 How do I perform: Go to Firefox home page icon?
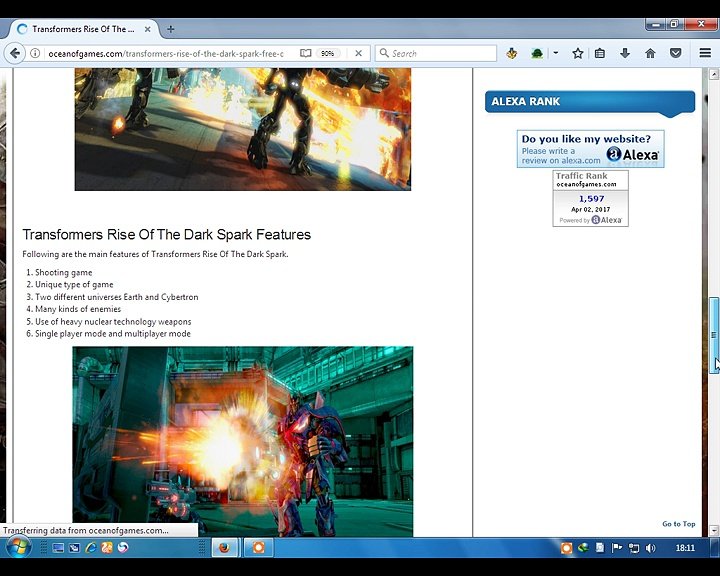pyautogui.click(x=650, y=53)
